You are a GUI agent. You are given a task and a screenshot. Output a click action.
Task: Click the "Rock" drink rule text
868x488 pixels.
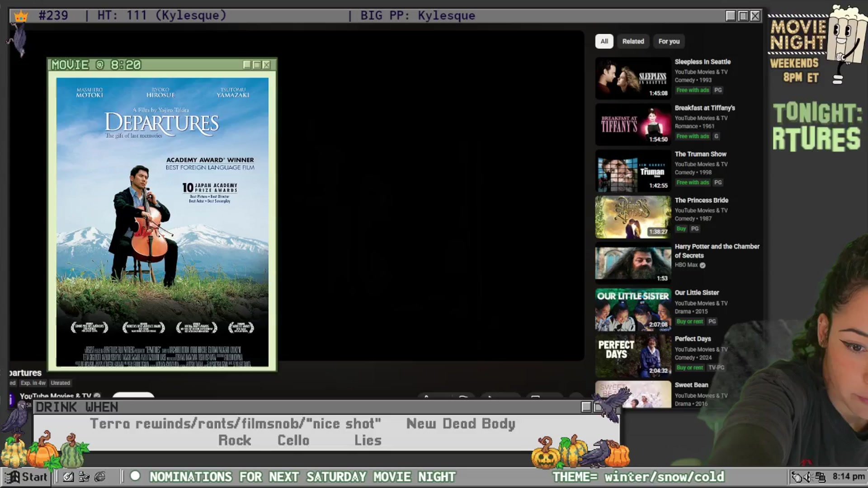[235, 440]
